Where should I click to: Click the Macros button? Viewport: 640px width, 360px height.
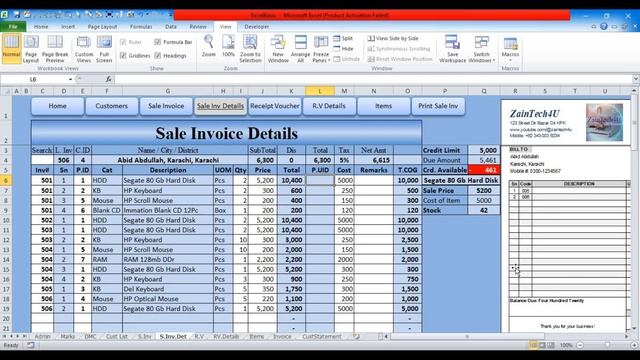[x=510, y=49]
